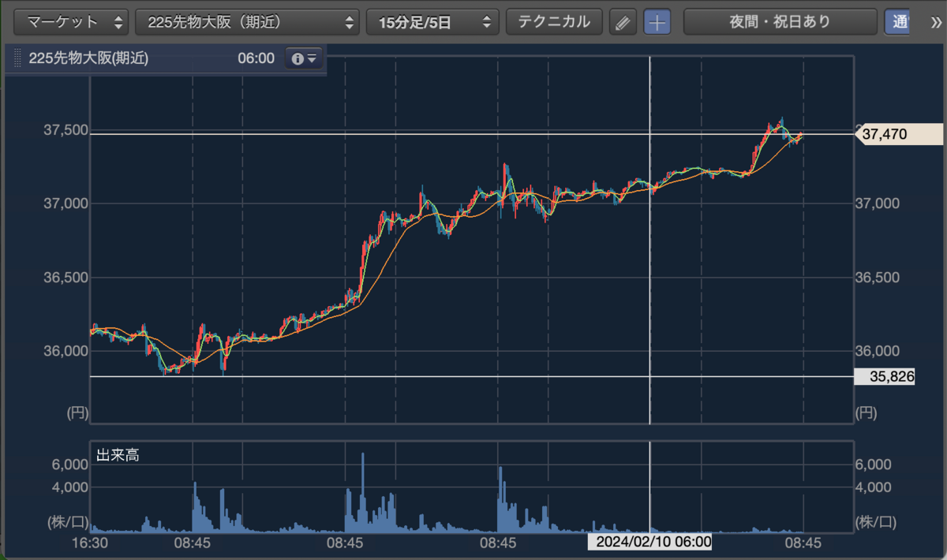Click the 37,470 current price label
Viewport: 947px width, 560px height.
pos(900,135)
